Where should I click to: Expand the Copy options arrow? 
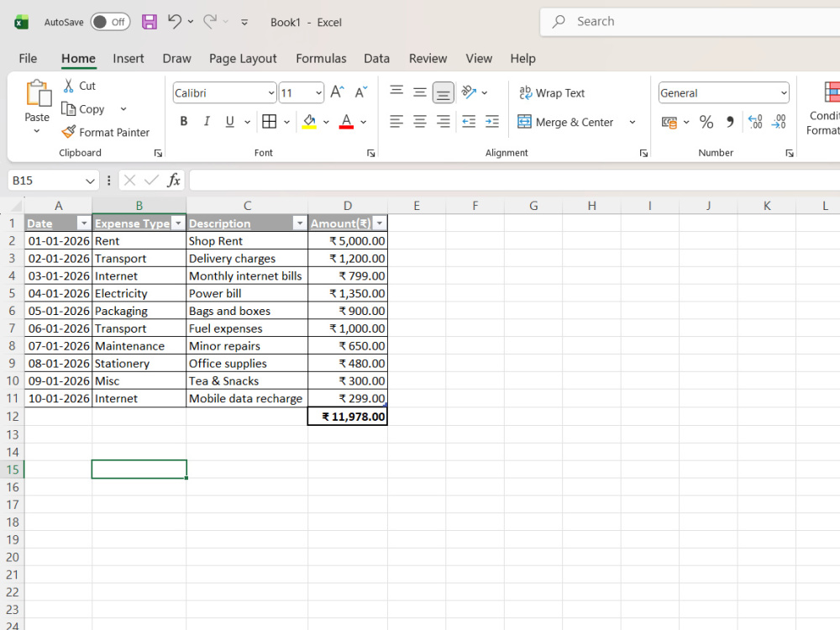(123, 109)
